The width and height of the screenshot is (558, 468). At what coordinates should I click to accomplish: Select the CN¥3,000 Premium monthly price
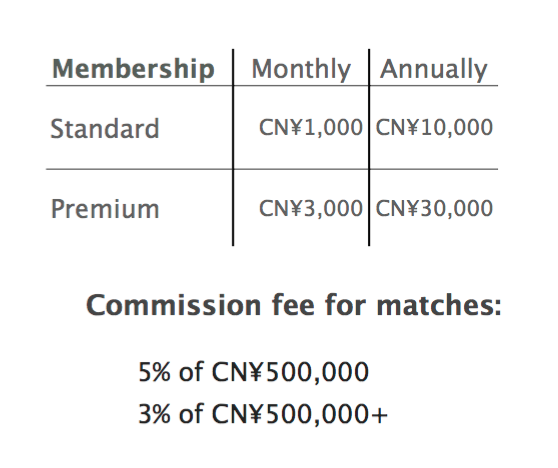(x=311, y=209)
